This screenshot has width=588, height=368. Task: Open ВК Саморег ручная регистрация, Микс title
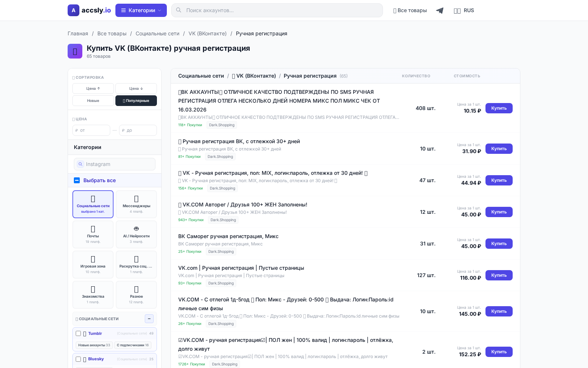[x=228, y=236]
